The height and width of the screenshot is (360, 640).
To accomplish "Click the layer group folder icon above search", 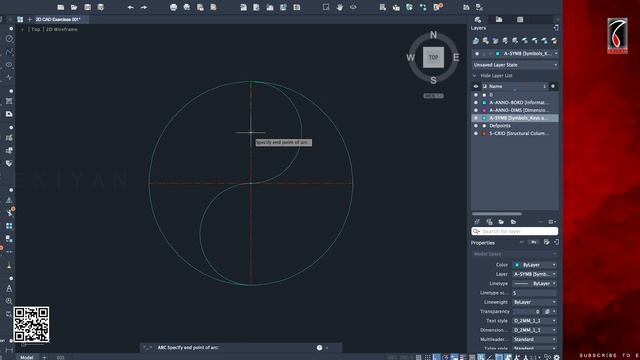I will click(x=501, y=222).
